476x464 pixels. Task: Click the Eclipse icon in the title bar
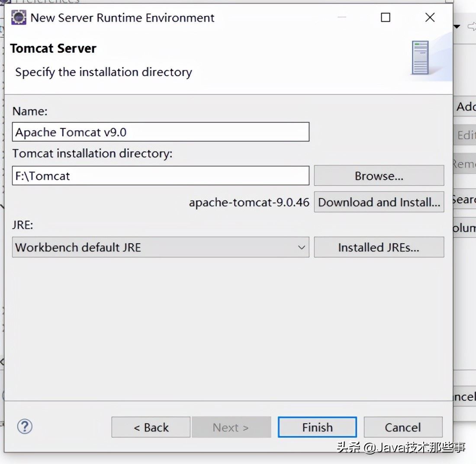point(19,18)
